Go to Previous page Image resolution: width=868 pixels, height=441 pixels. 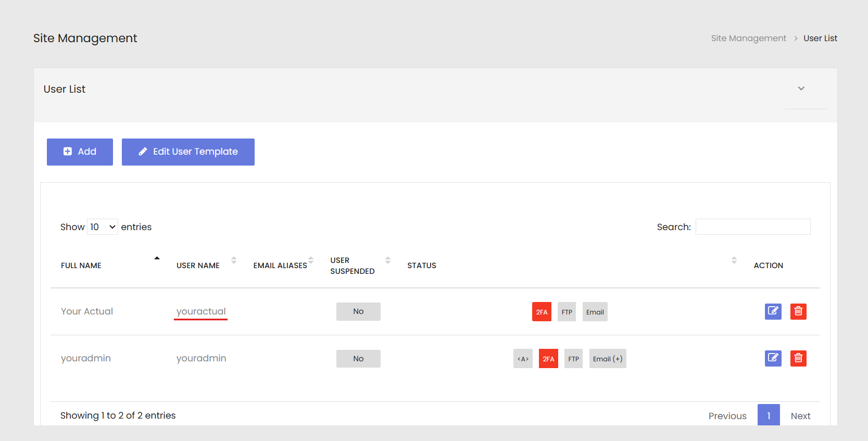point(727,416)
